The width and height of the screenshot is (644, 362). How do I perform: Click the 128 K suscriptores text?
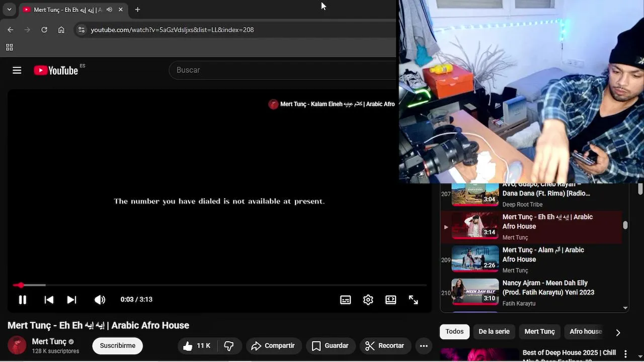pyautogui.click(x=55, y=351)
